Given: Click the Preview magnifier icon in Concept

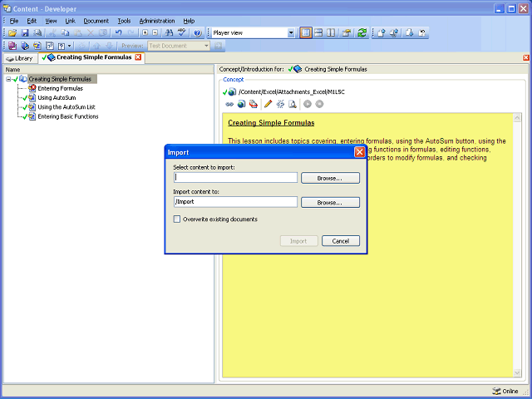Looking at the screenshot, I should tap(293, 104).
